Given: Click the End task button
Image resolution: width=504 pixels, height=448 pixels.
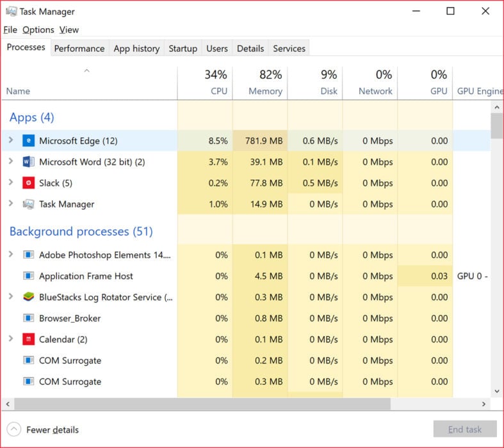Looking at the screenshot, I should 465,429.
